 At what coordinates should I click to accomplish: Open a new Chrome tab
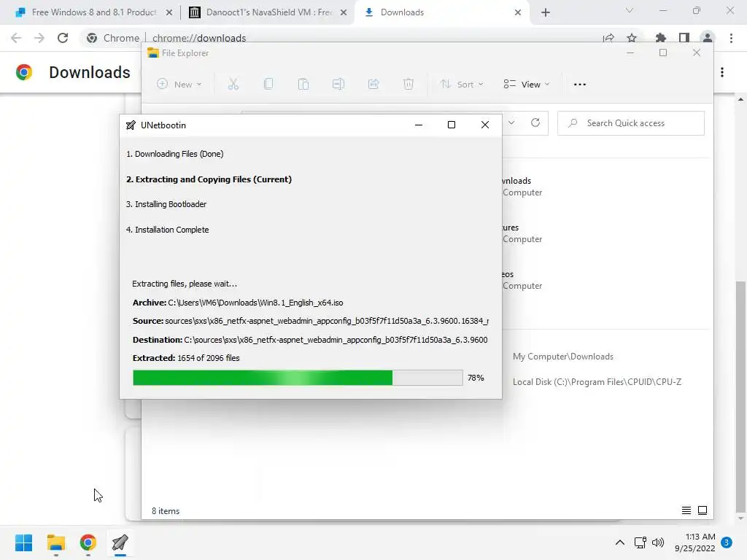[x=546, y=12]
